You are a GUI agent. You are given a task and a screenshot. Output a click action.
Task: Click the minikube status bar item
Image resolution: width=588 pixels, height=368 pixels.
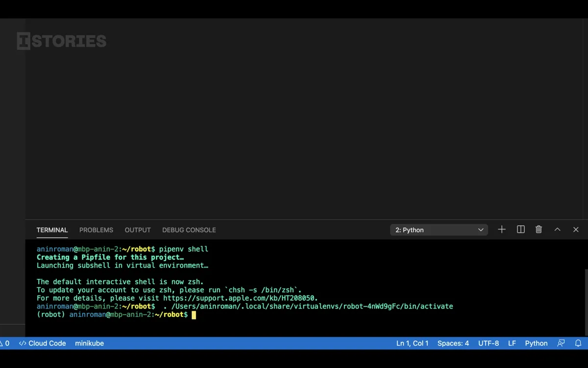point(89,343)
